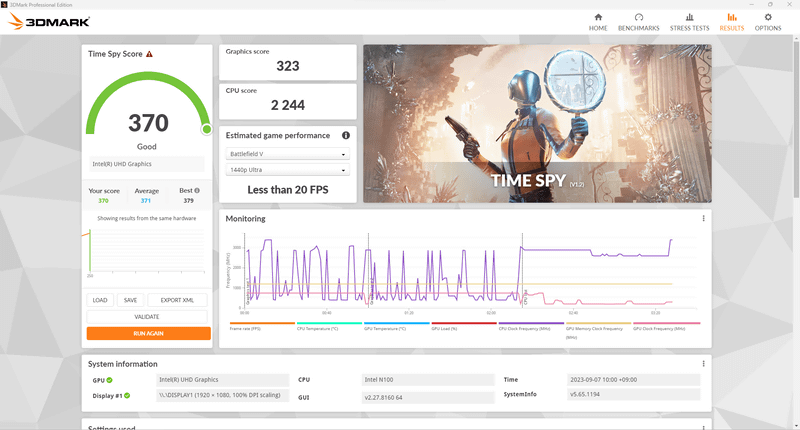This screenshot has width=800, height=430.
Task: Click the Graphics score value 323
Action: [288, 66]
